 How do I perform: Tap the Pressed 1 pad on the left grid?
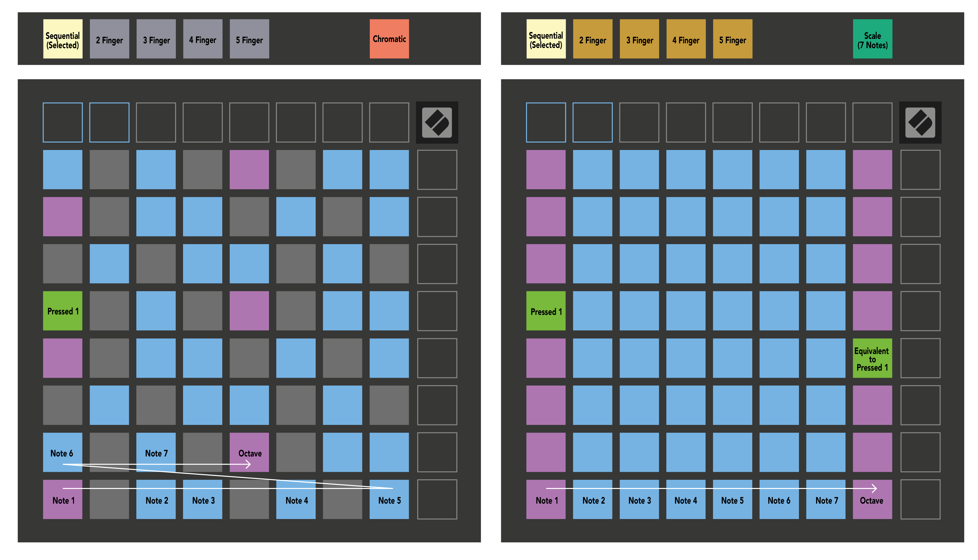point(63,311)
